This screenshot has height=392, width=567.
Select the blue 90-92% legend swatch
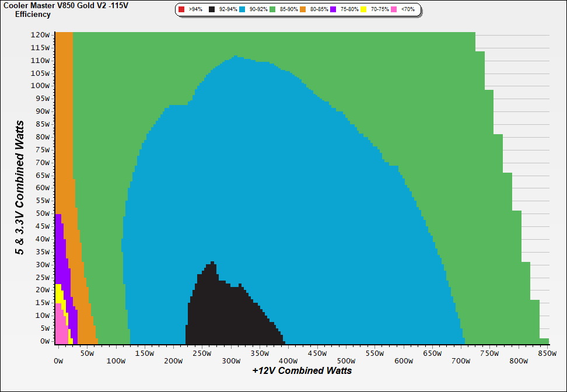coord(242,10)
